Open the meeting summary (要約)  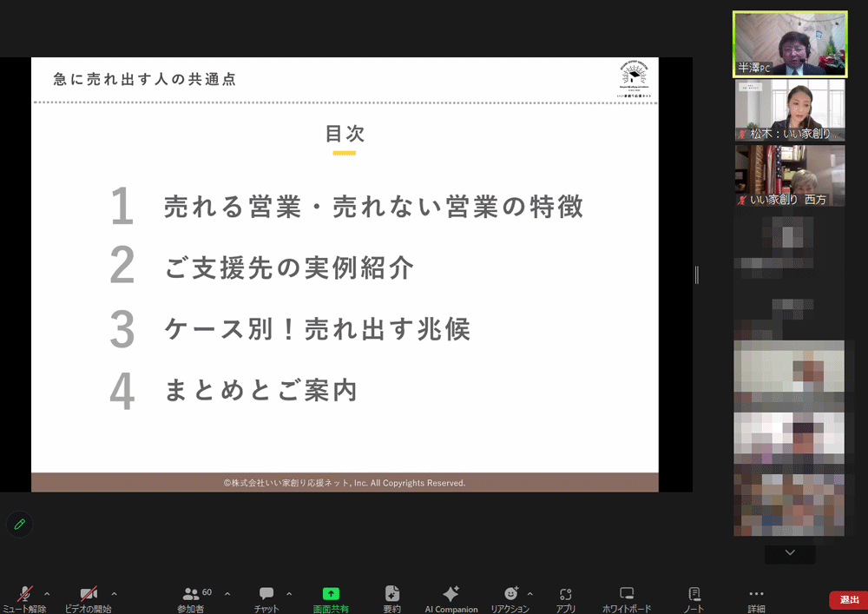[x=392, y=595]
